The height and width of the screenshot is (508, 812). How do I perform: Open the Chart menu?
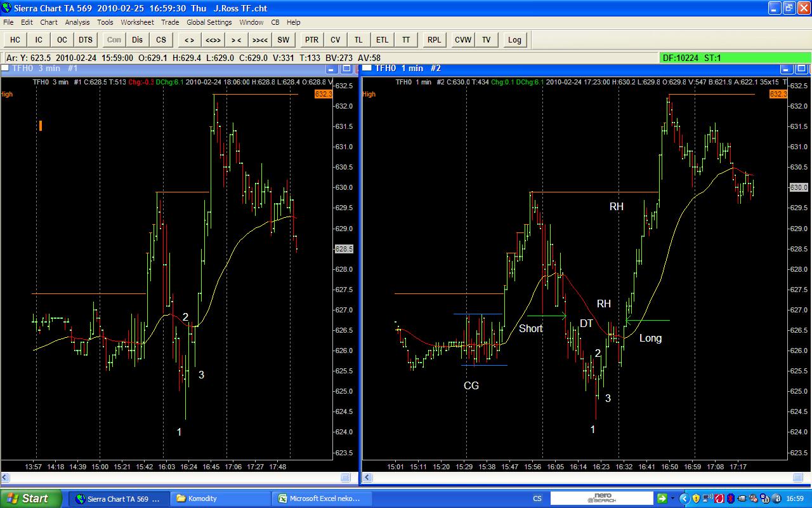click(x=49, y=22)
